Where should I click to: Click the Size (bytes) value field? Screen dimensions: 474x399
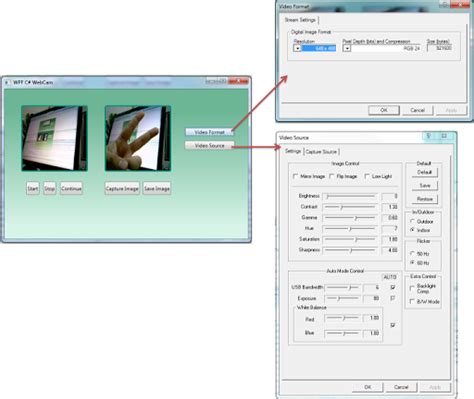440,48
